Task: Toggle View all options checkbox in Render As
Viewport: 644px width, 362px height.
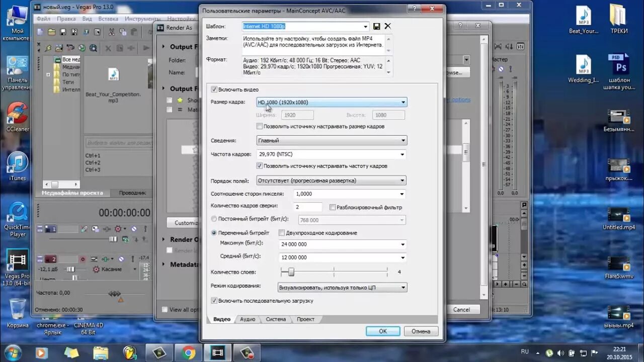Action: [x=165, y=310]
